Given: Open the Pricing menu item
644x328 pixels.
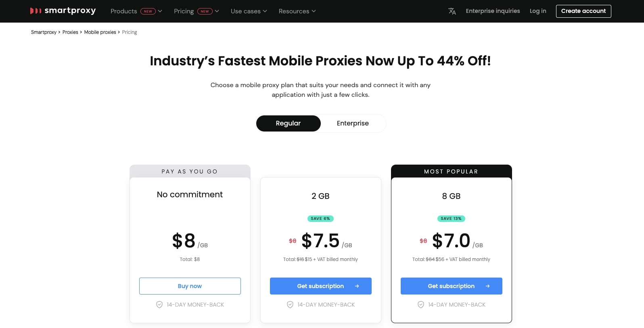Looking at the screenshot, I should 184,11.
